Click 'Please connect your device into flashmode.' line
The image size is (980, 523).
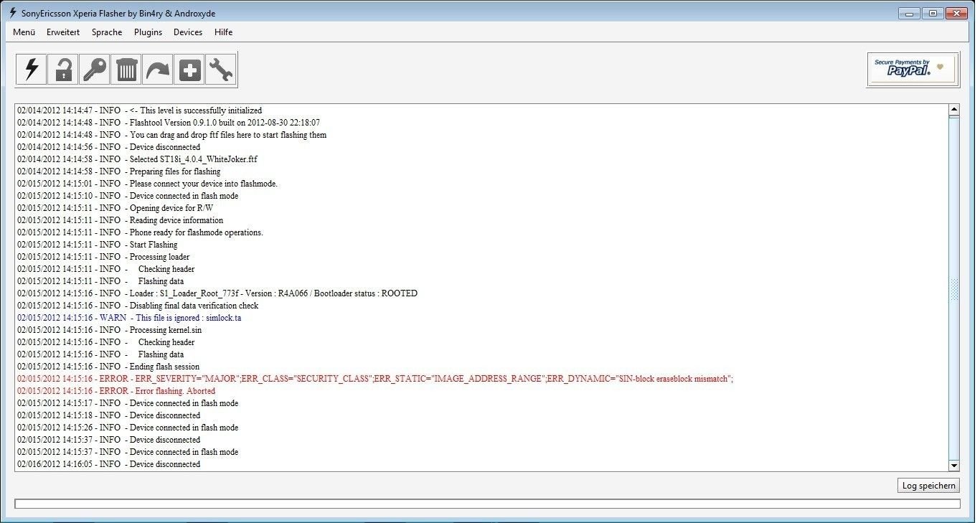(x=148, y=184)
